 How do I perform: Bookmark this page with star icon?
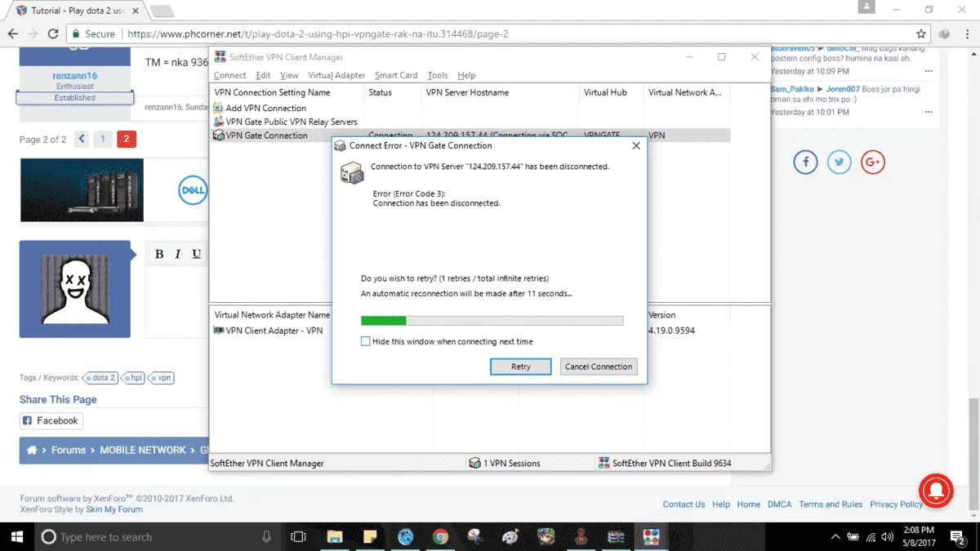pyautogui.click(x=921, y=34)
